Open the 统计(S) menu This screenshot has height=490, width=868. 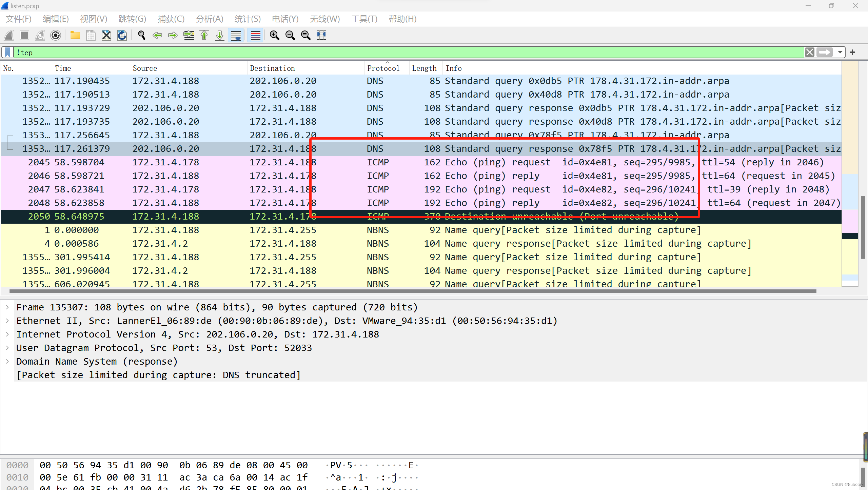tap(248, 19)
